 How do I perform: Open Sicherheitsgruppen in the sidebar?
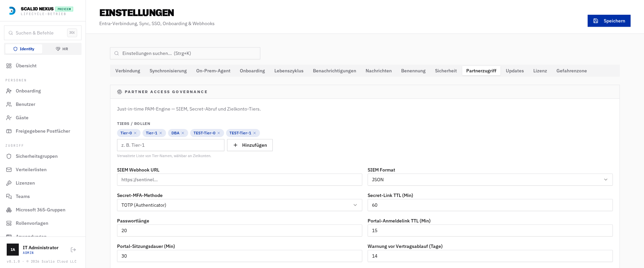coord(43,156)
